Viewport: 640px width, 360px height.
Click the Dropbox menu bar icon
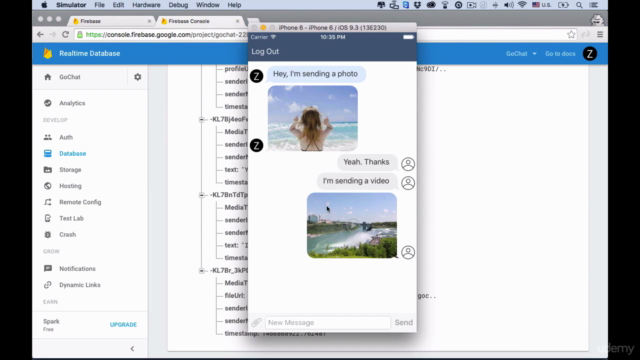(417, 5)
